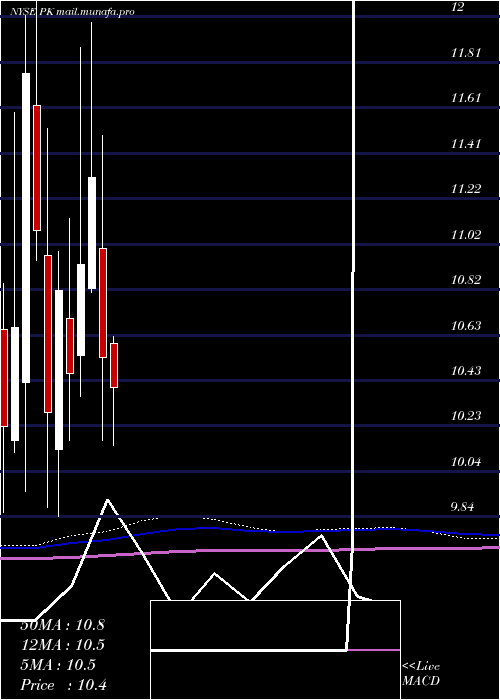Click the 12MA : 10.5 reading

pos(62,645)
